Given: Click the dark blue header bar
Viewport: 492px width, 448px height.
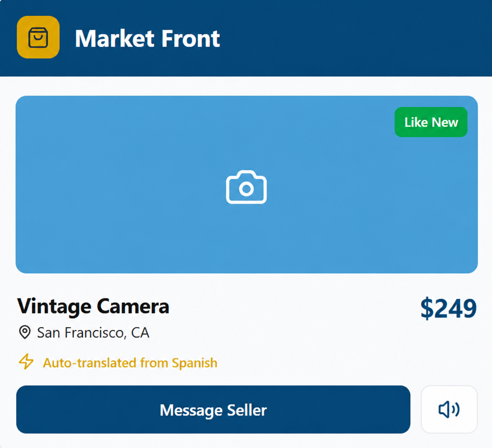Looking at the screenshot, I should (x=246, y=38).
